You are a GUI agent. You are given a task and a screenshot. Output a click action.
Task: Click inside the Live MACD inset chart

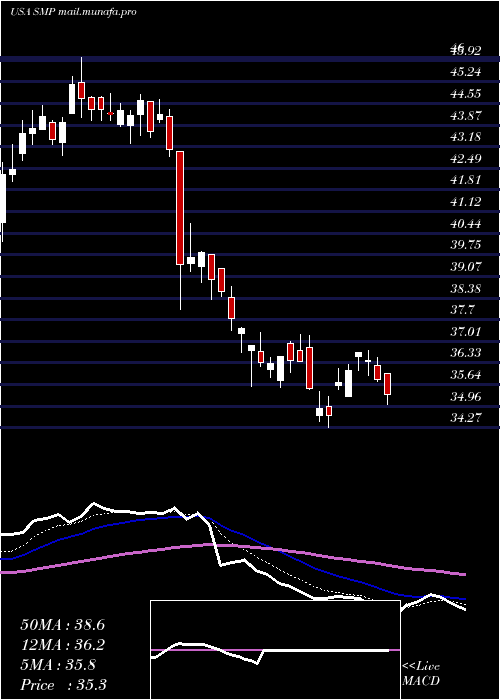click(x=275, y=650)
